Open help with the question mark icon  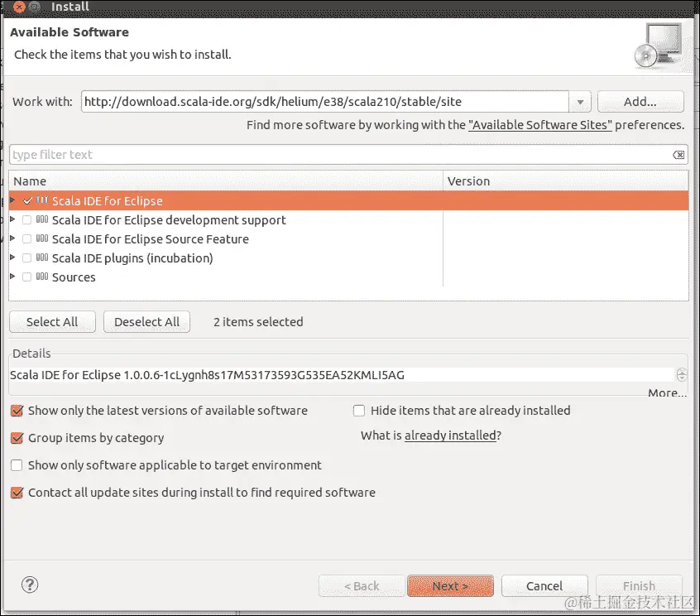(30, 585)
